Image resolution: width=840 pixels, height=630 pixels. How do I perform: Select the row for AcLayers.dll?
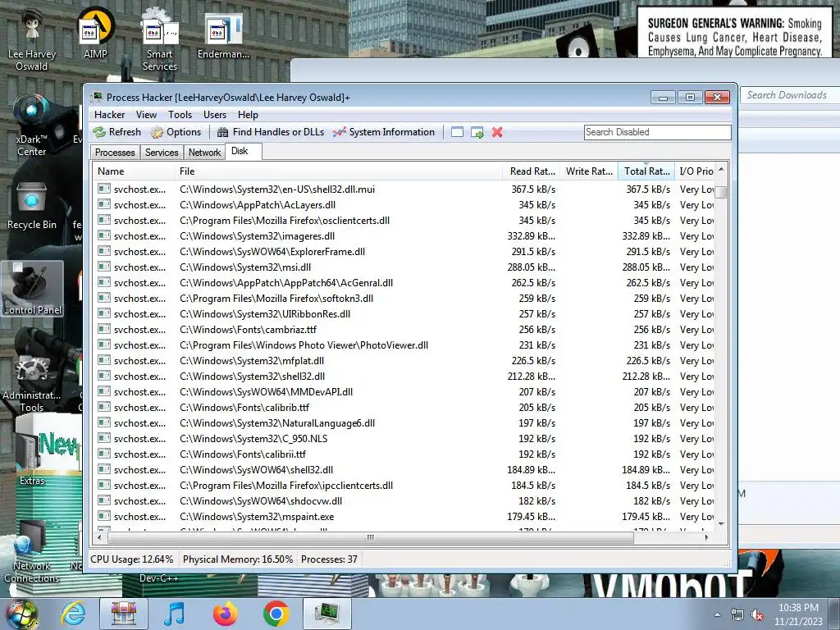(405, 204)
